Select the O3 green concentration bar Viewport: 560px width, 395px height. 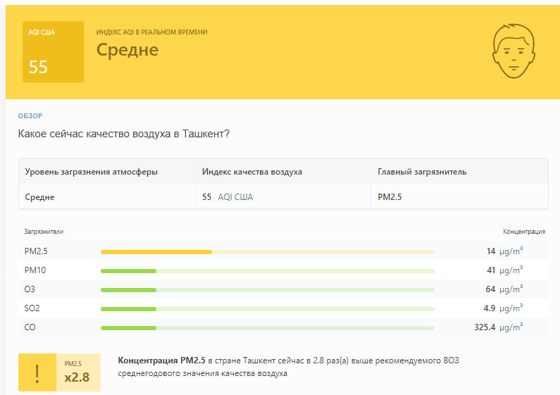pyautogui.click(x=268, y=290)
